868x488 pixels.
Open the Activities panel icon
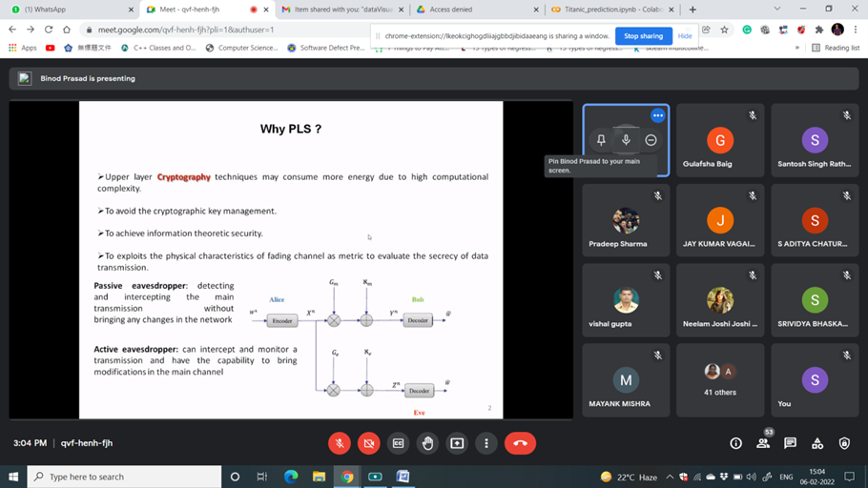coord(817,443)
